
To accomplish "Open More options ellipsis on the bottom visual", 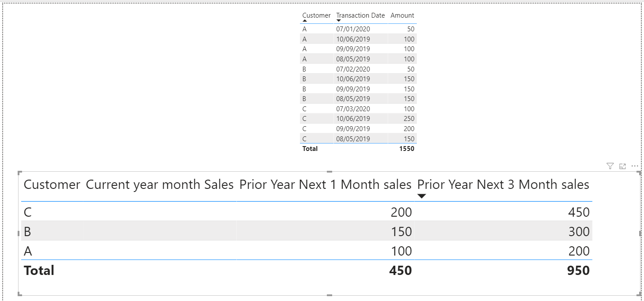I will (x=635, y=166).
